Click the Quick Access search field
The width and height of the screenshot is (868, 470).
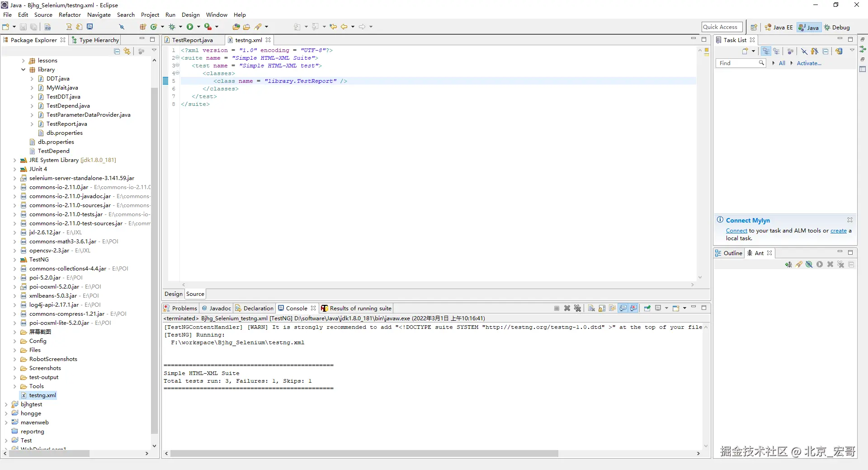coord(722,27)
